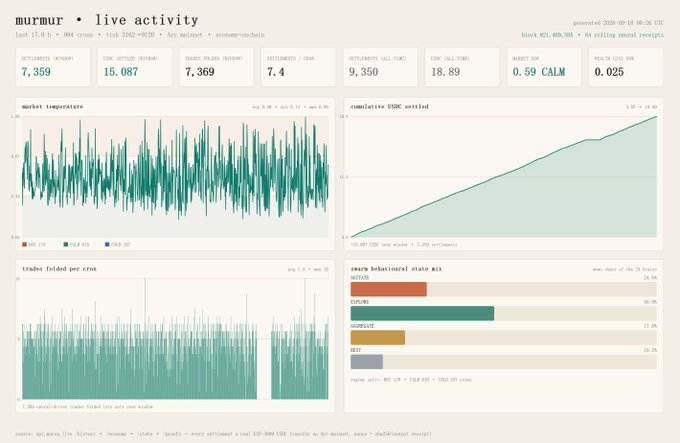Click the caption below trades folded chart
Screen dimensions: 680x443
click(x=87, y=407)
